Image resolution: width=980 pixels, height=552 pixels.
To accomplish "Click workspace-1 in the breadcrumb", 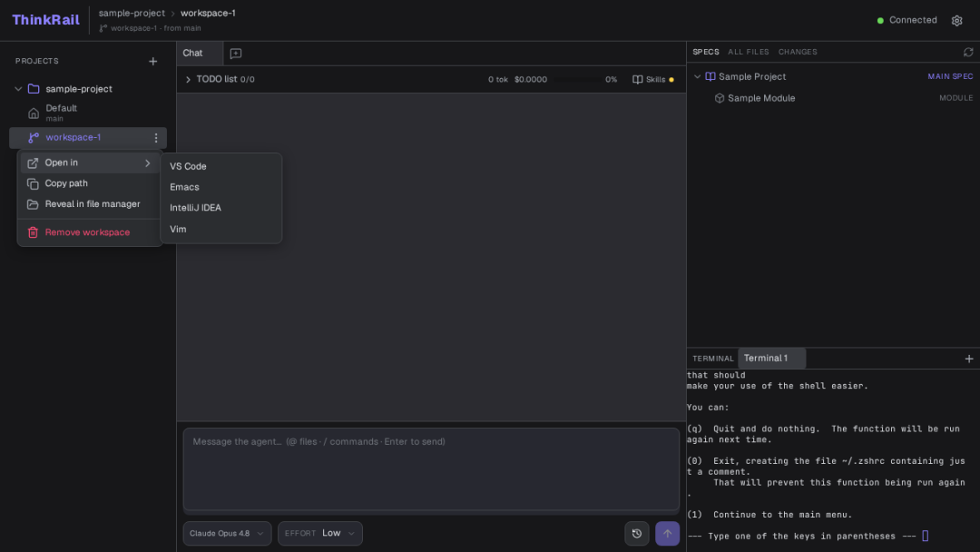I will pos(208,13).
